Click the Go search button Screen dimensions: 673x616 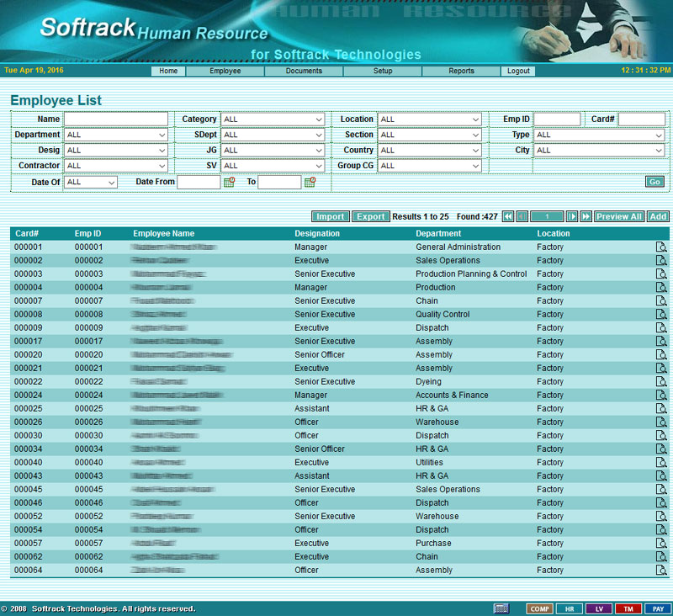click(654, 182)
